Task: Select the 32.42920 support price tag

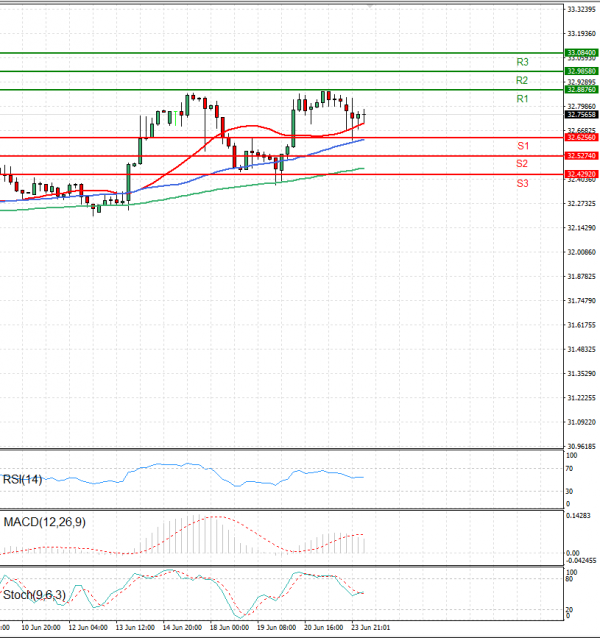Action: 582,174
